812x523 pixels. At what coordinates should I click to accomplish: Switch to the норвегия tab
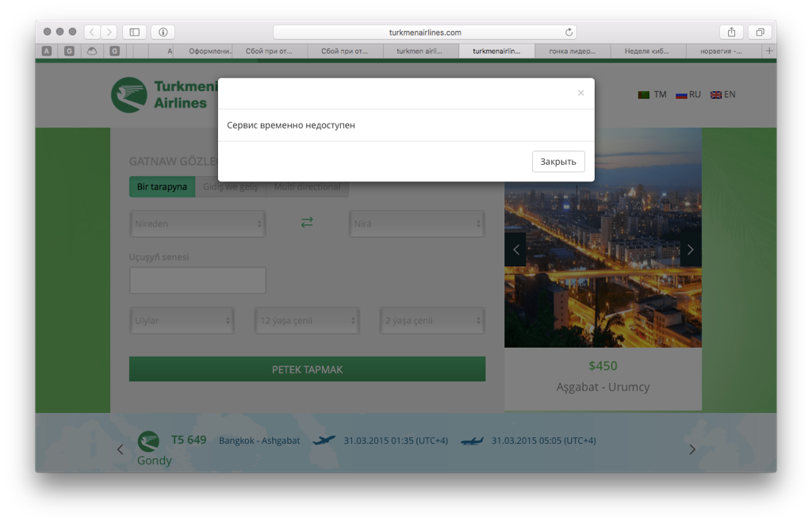[721, 51]
